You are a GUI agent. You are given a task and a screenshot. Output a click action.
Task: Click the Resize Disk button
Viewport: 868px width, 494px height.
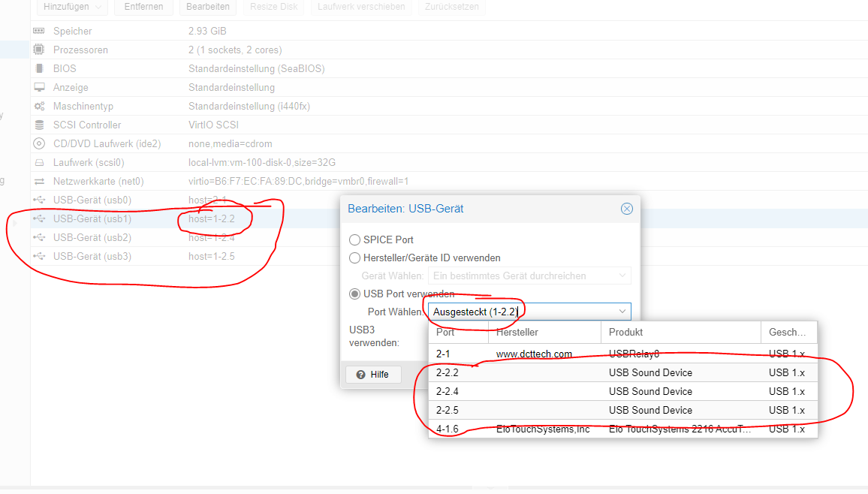click(273, 7)
